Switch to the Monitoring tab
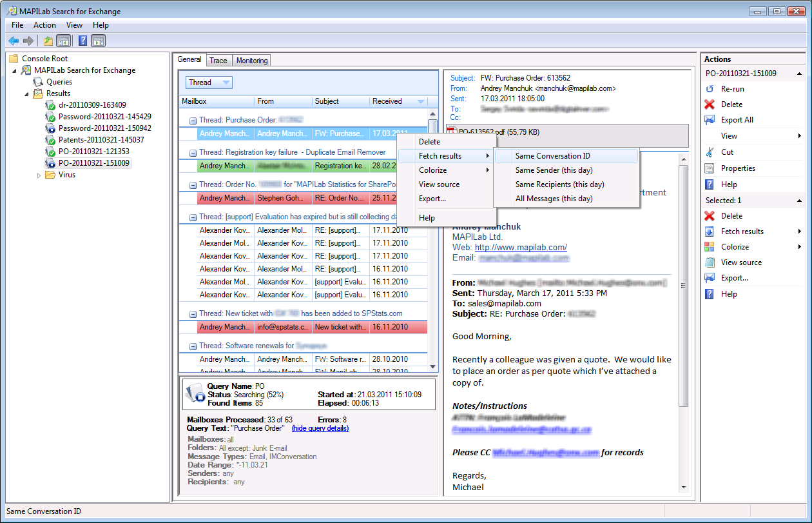 point(251,61)
